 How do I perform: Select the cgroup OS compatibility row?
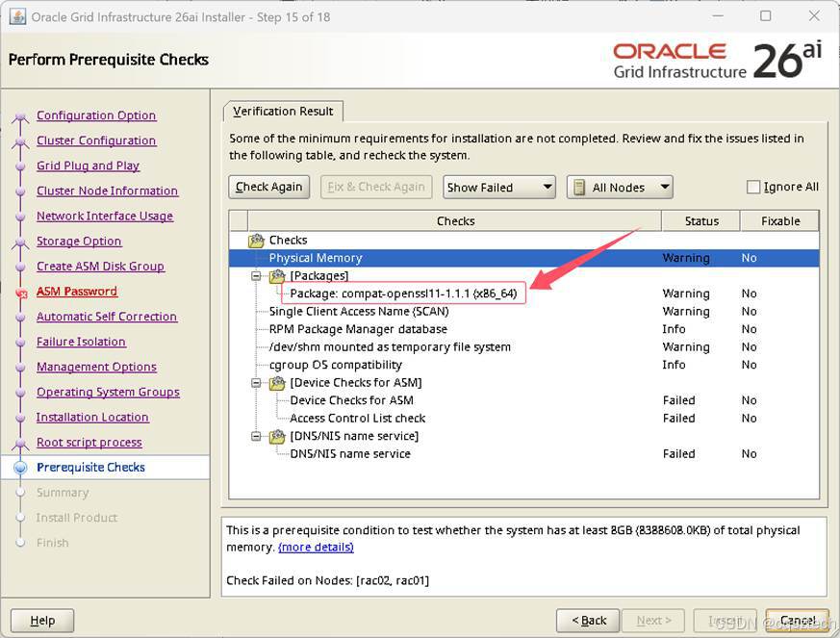point(524,365)
